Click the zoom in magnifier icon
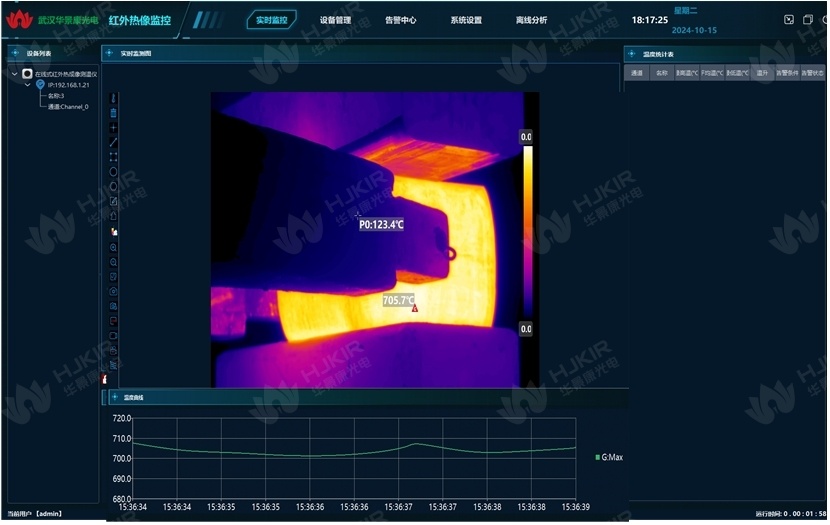 (113, 248)
